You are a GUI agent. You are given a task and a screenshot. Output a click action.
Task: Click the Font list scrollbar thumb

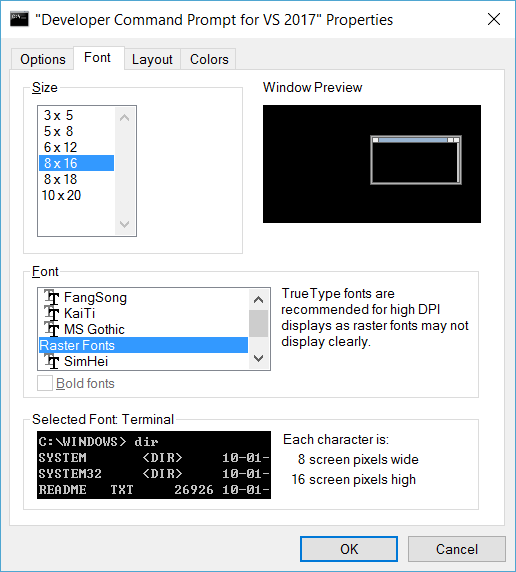[258, 323]
